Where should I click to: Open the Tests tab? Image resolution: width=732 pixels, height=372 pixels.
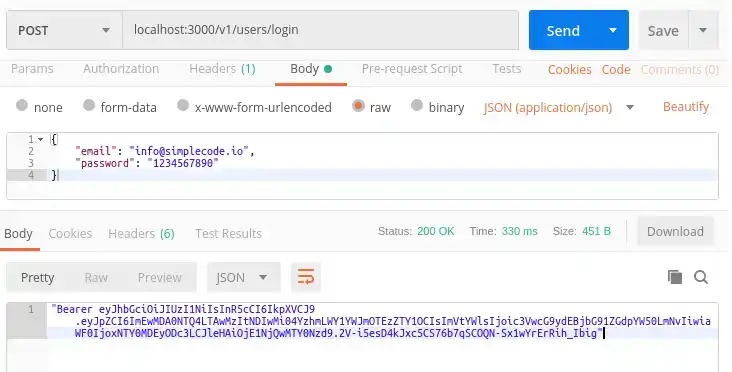507,69
